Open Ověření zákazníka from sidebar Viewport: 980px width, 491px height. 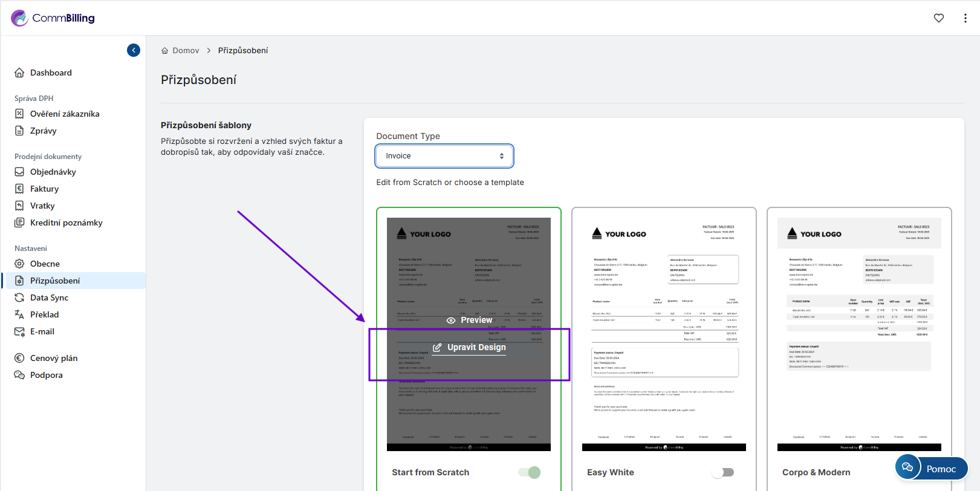point(64,114)
